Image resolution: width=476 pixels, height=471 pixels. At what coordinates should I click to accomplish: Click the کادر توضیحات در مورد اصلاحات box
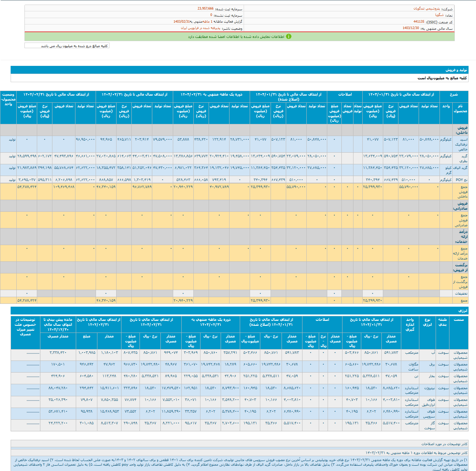(x=444, y=444)
